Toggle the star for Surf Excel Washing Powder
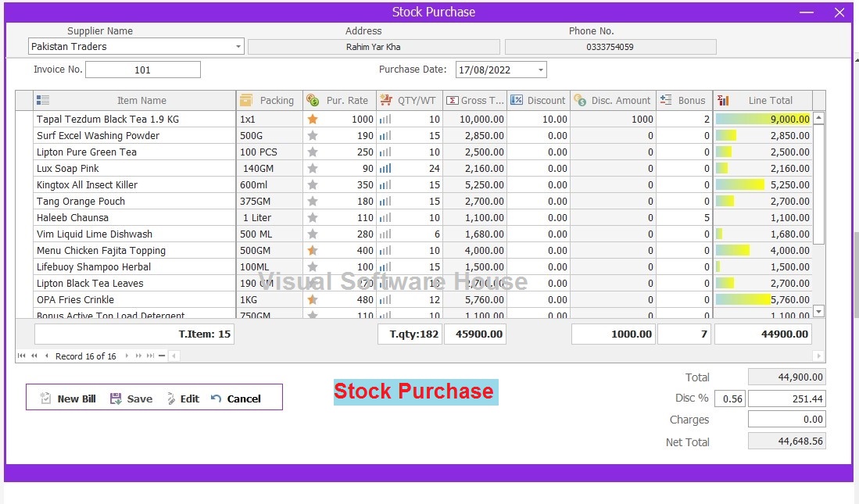 (313, 135)
